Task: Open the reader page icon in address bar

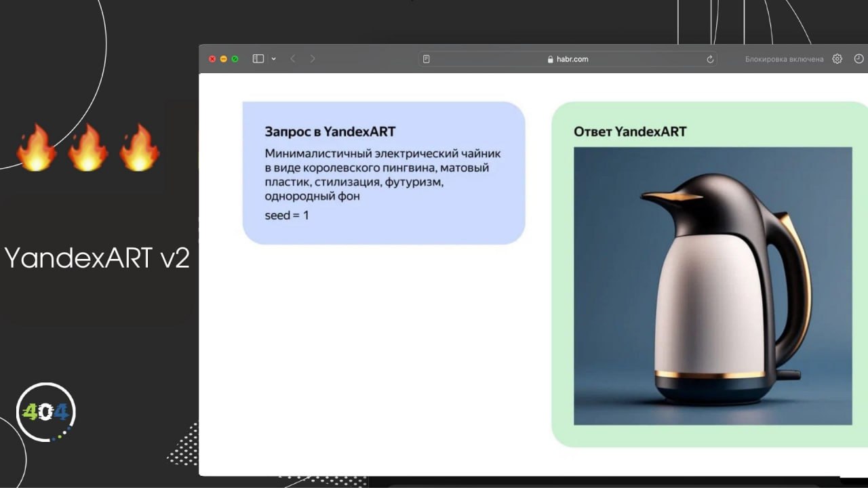Action: [x=426, y=59]
